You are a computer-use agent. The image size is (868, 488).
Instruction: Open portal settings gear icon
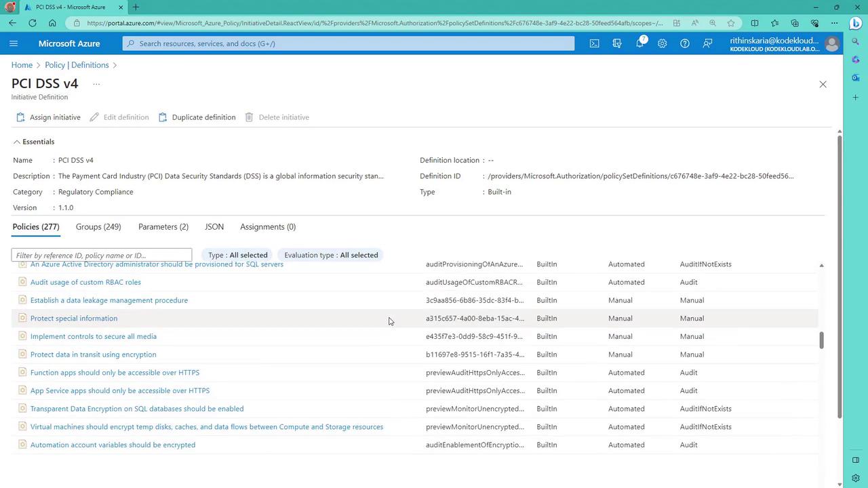point(662,43)
